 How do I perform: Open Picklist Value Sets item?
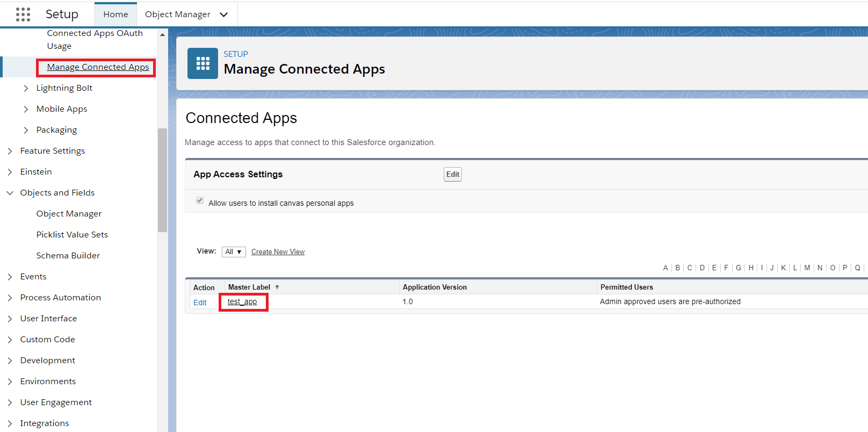pyautogui.click(x=72, y=235)
